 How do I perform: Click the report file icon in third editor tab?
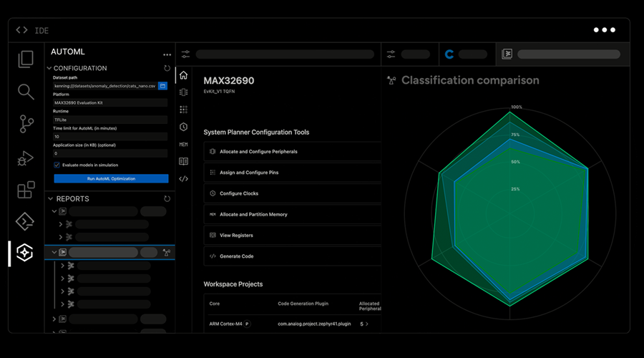[x=507, y=54]
